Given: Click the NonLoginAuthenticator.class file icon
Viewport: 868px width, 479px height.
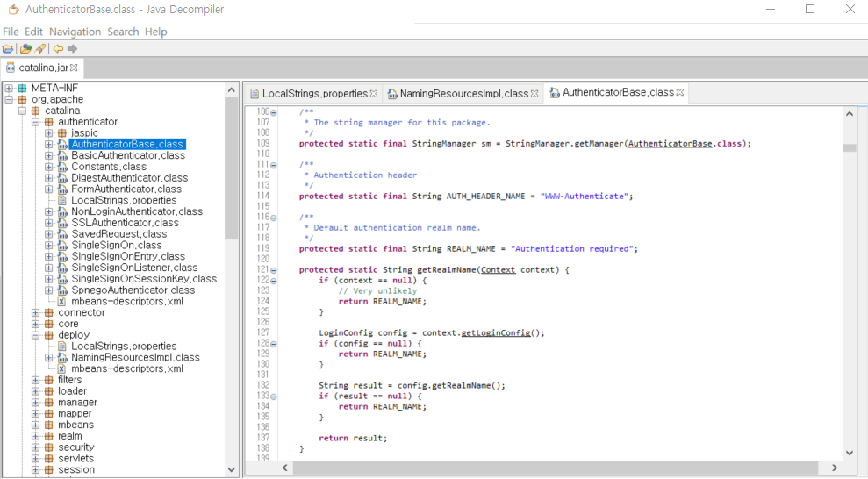Looking at the screenshot, I should [62, 211].
